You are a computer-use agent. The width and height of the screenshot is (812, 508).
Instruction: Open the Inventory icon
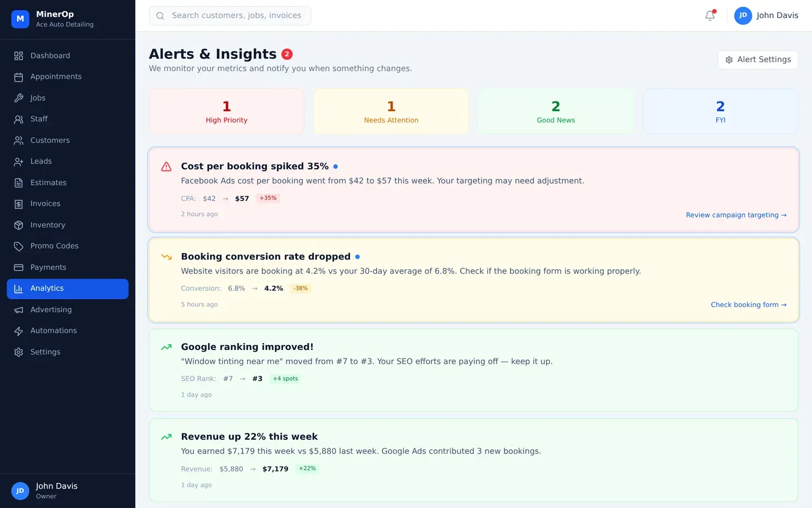tap(19, 225)
